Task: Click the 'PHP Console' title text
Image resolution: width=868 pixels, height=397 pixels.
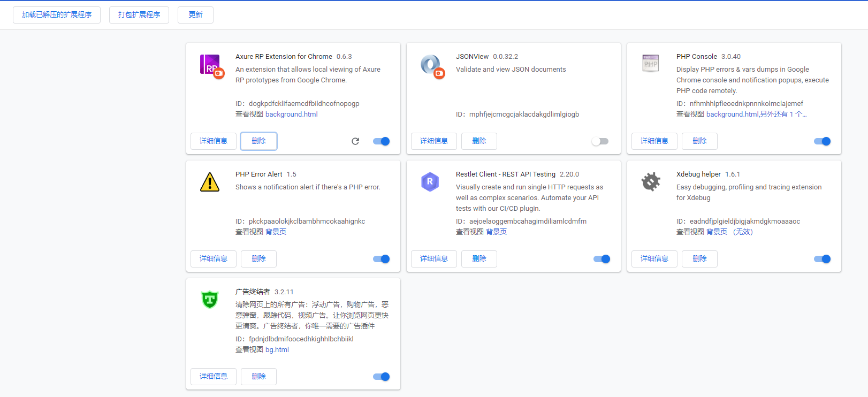Action: [x=697, y=57]
